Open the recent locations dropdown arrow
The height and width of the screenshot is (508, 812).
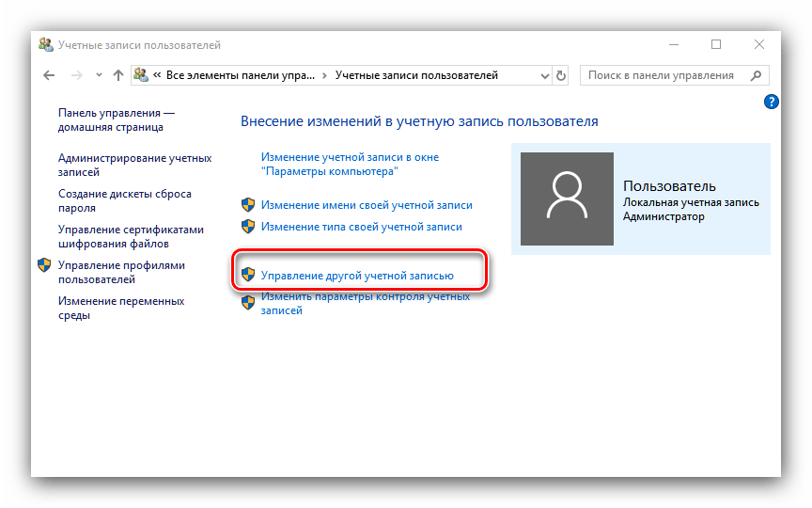coord(98,75)
